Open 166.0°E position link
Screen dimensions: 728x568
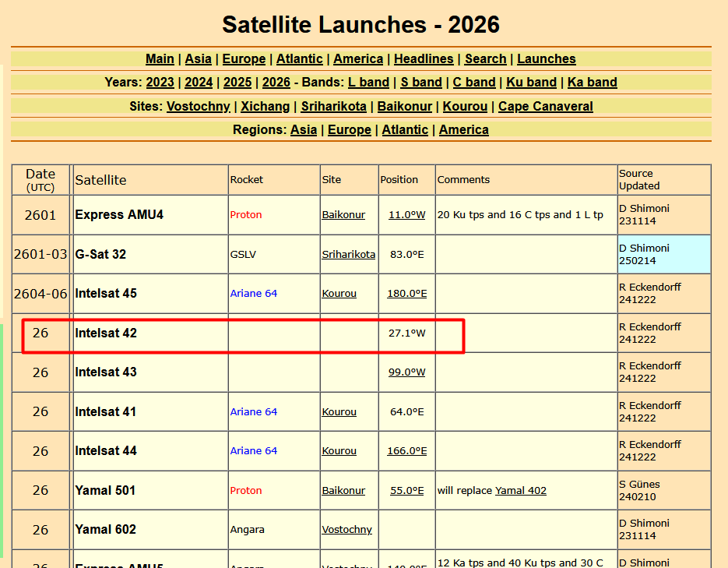(x=406, y=451)
